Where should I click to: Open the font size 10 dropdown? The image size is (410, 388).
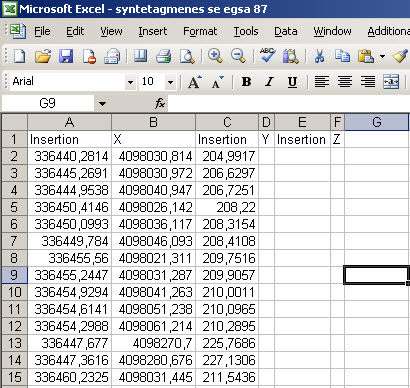tap(170, 82)
